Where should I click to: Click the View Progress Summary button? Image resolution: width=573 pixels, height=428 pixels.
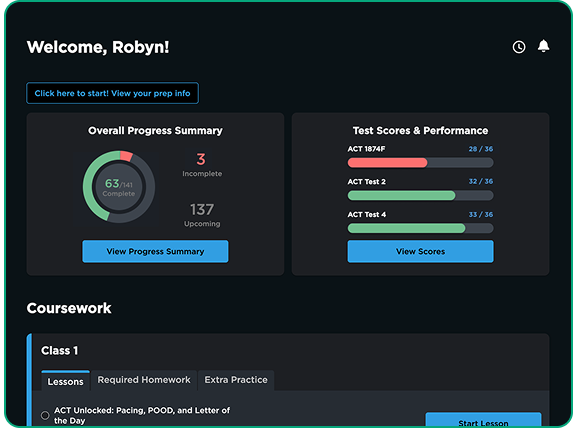[155, 251]
